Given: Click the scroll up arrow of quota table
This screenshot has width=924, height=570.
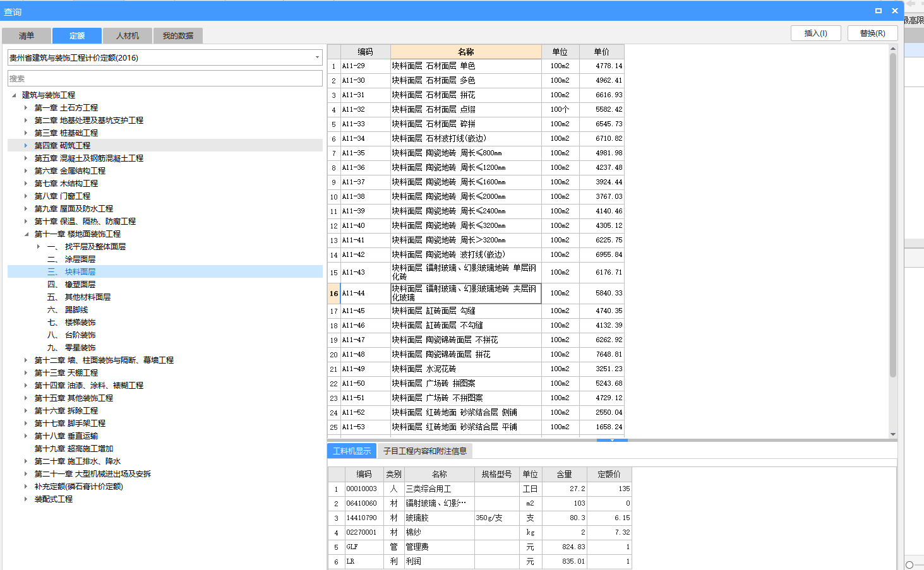Looking at the screenshot, I should (892, 48).
